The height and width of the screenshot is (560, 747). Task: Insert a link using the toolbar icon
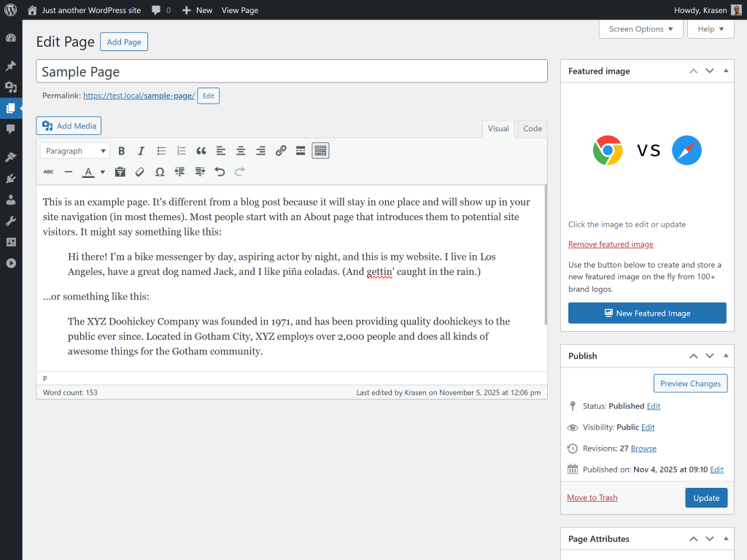(x=281, y=151)
